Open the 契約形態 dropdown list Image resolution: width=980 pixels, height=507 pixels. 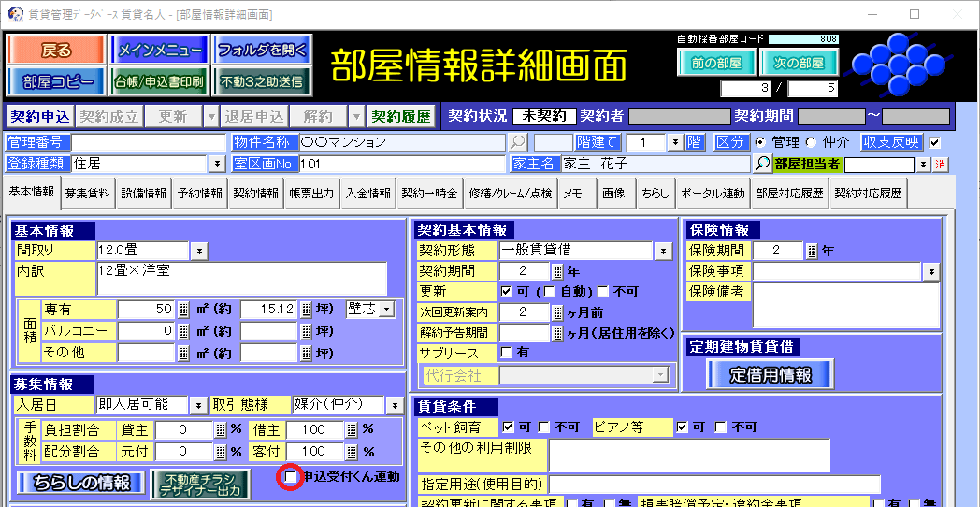point(662,251)
